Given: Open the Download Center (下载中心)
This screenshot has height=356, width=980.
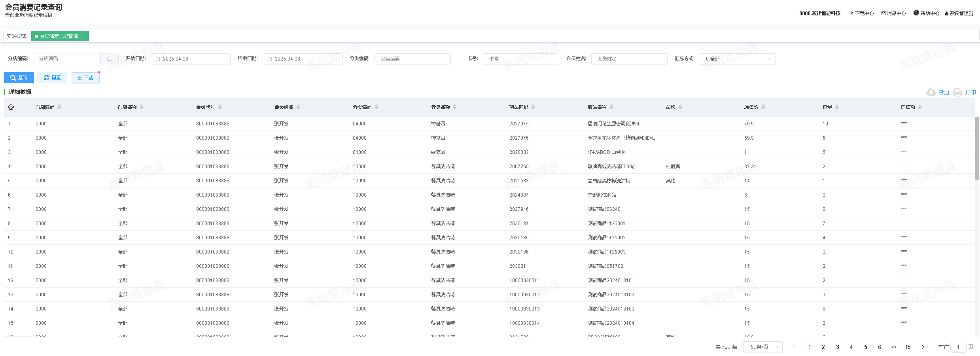Looking at the screenshot, I should click(x=861, y=13).
